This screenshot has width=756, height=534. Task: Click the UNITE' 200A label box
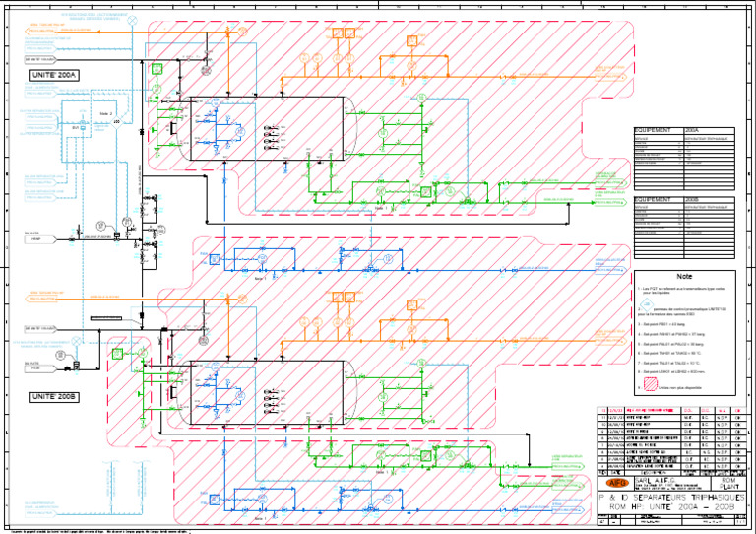[54, 75]
